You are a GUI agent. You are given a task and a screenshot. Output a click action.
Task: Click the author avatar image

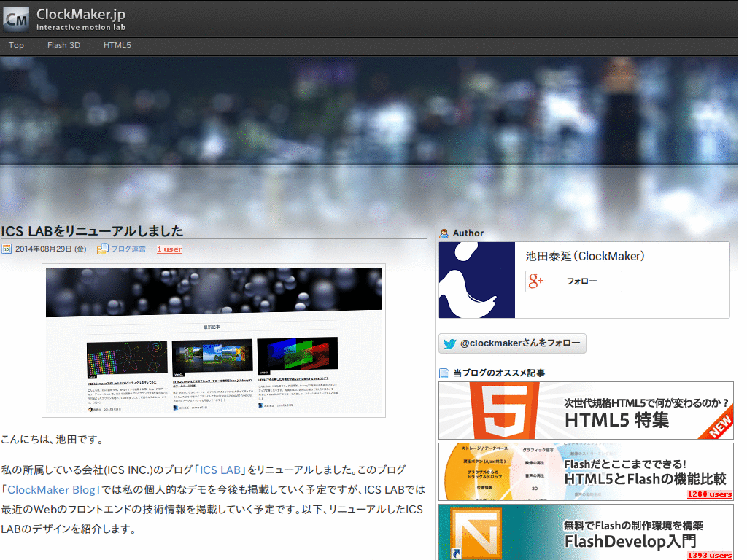477,280
